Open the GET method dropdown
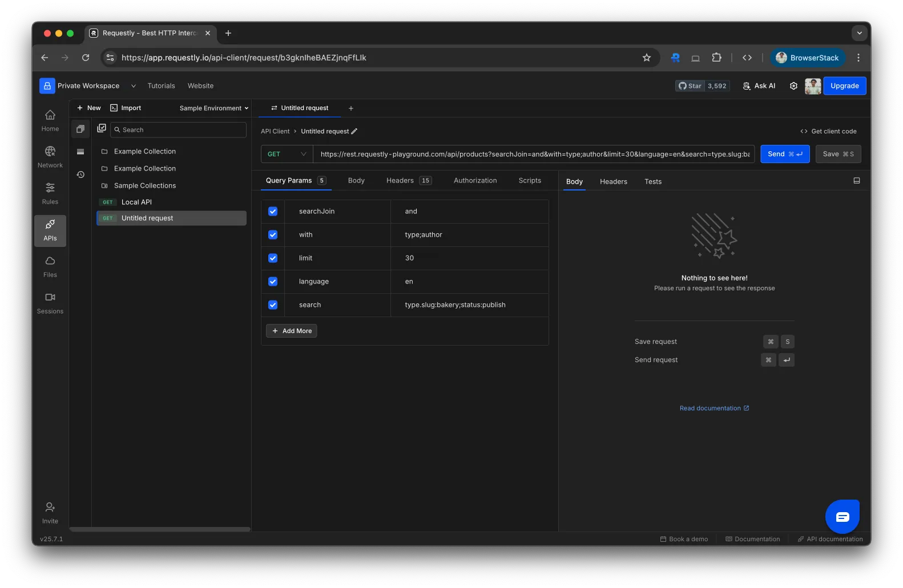 click(x=287, y=154)
